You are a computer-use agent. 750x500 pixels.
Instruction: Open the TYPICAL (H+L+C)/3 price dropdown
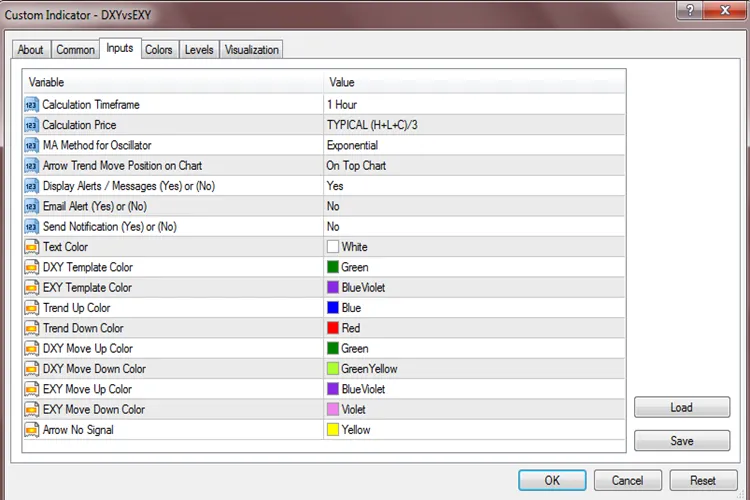374,125
